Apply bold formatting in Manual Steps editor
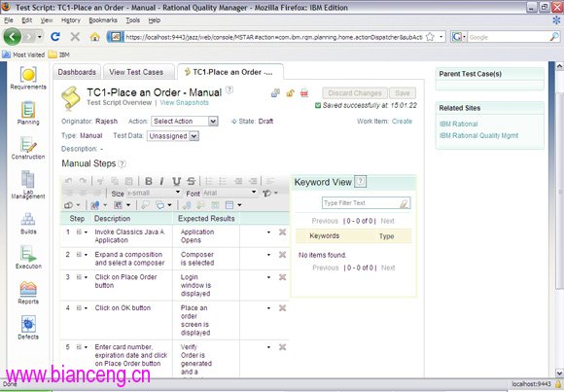 point(148,181)
